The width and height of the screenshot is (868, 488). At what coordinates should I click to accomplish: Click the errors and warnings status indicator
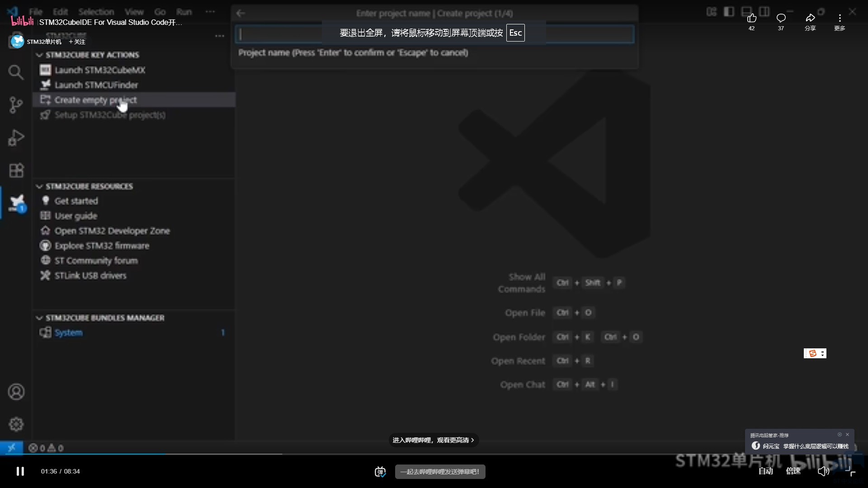pos(46,448)
